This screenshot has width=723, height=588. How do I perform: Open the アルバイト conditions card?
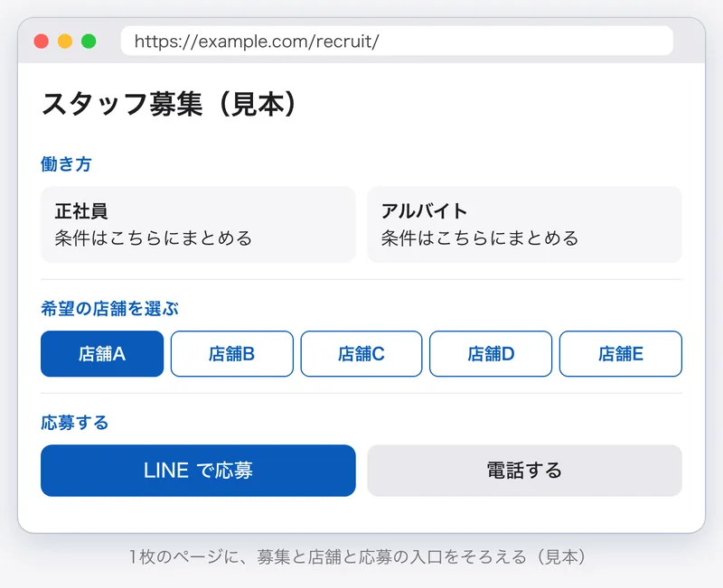(x=525, y=224)
